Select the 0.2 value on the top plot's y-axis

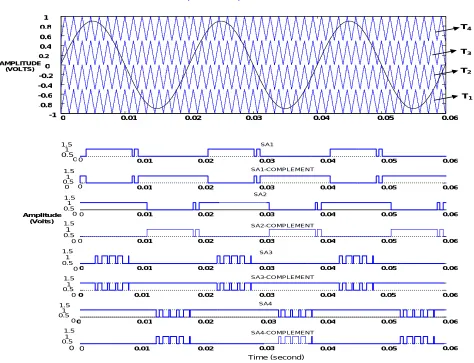coord(45,56)
